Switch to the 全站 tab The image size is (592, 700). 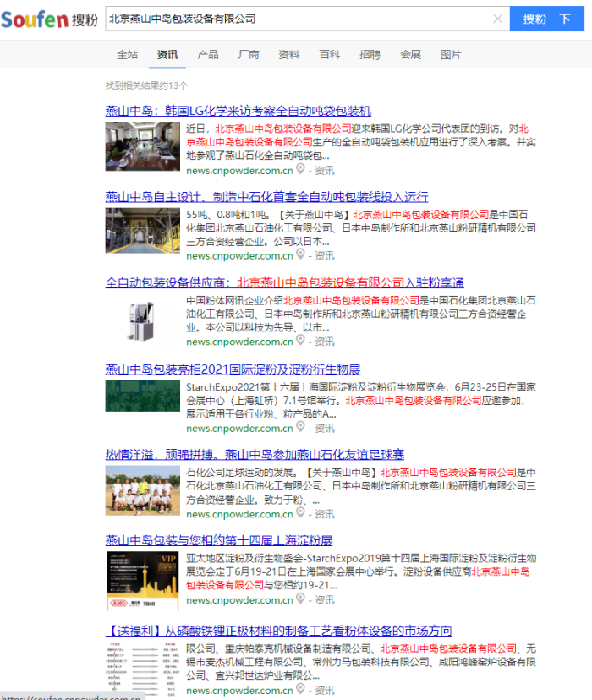(127, 54)
